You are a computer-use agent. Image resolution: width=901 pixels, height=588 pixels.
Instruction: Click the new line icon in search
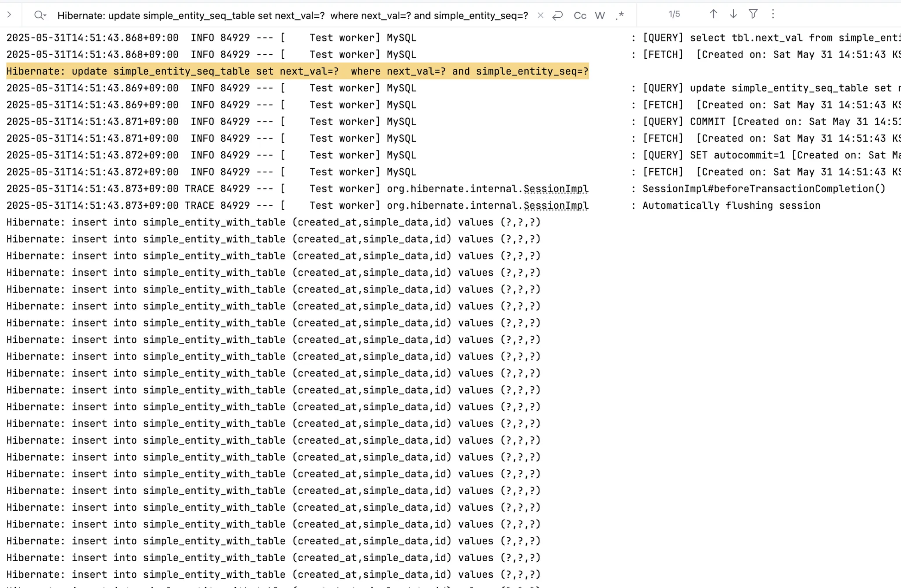click(x=557, y=15)
